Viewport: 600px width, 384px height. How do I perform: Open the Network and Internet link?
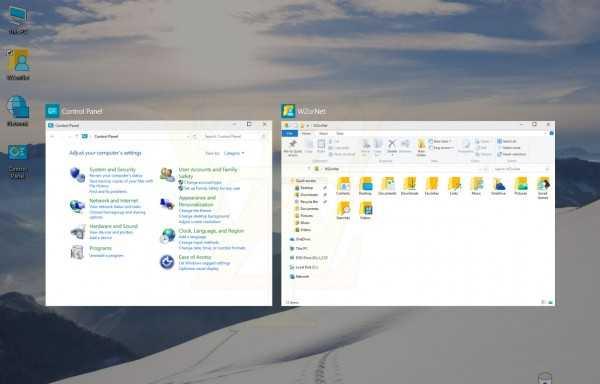(x=114, y=201)
